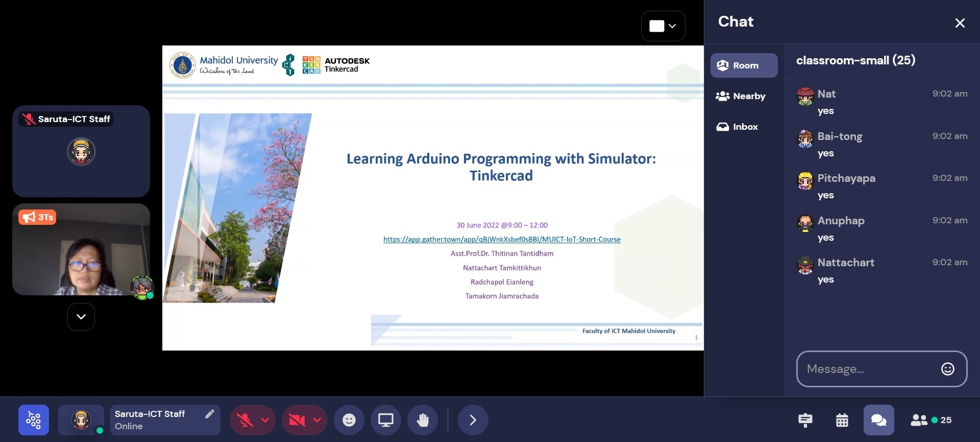Click the emoji reaction smiley button
Viewport: 980px width, 442px height.
click(349, 420)
